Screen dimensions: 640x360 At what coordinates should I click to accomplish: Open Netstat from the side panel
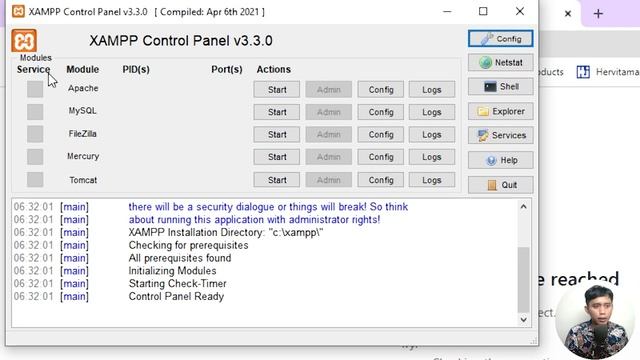pos(500,62)
